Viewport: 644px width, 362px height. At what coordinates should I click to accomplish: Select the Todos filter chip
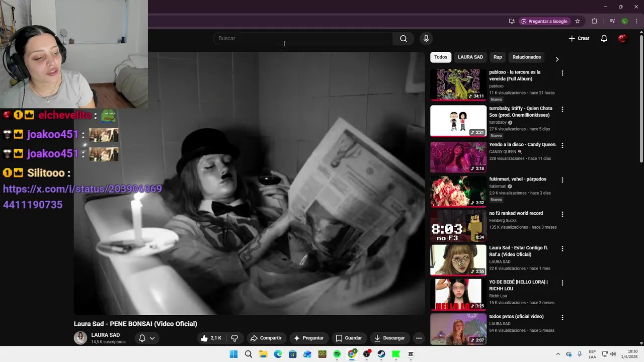pos(441,57)
